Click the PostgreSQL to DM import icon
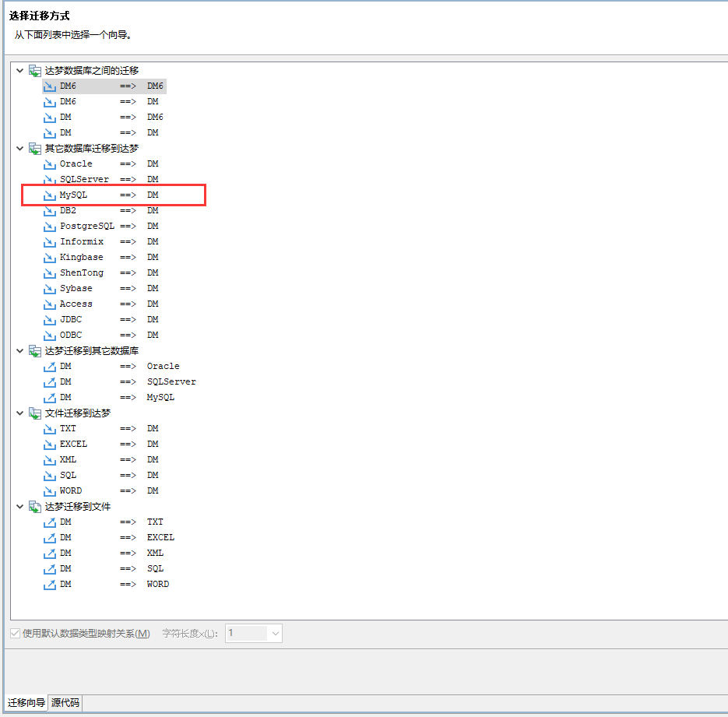Image resolution: width=728 pixels, height=717 pixels. 50,226
